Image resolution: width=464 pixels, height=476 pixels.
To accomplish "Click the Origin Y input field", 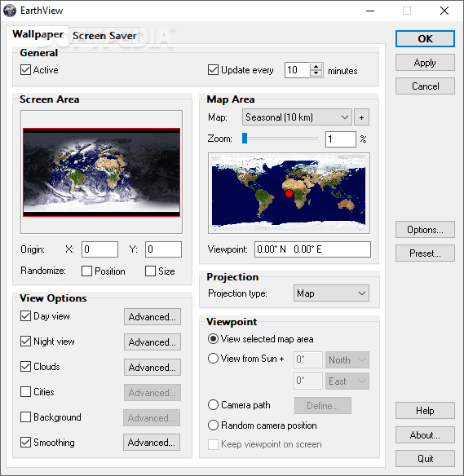I will tap(163, 249).
